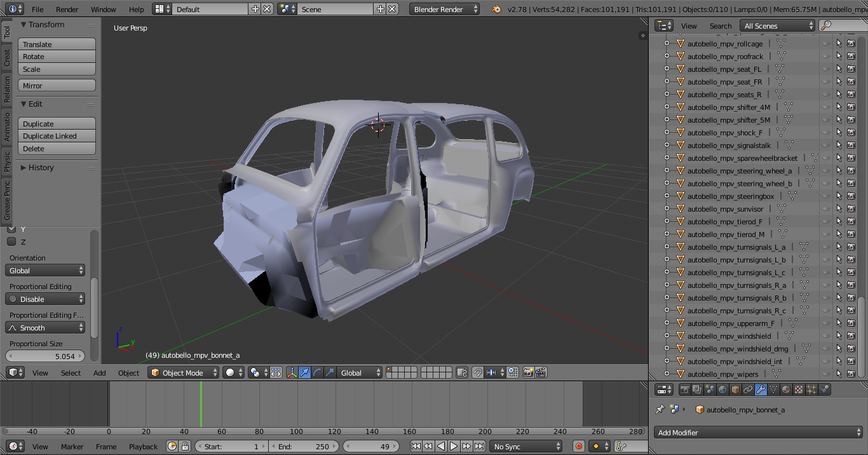Open the Object properties tab (cube icon)

[735, 390]
